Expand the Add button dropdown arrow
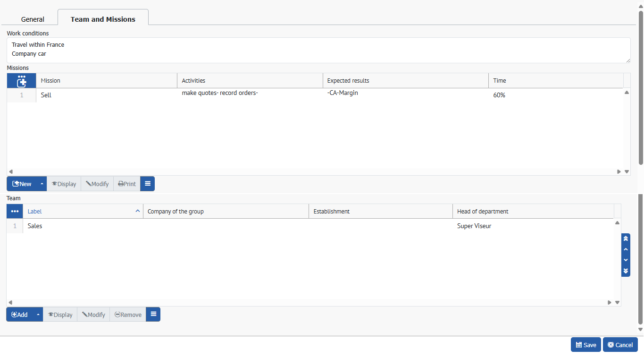Viewport: 644px width, 358px height. click(38, 315)
